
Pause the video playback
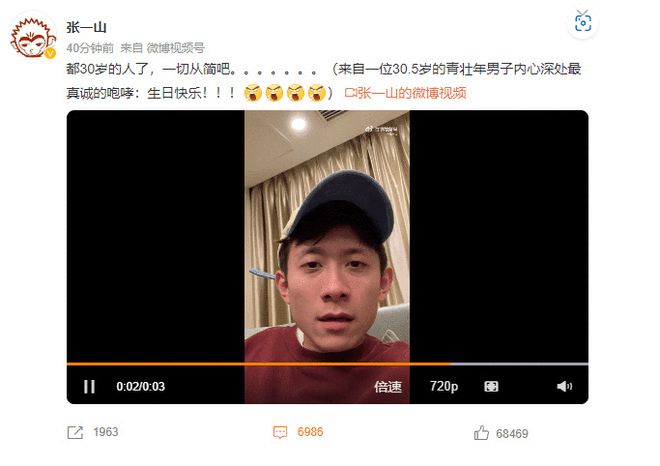(89, 386)
